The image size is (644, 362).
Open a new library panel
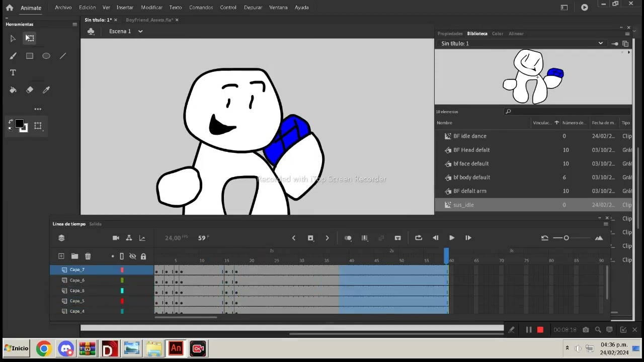pos(625,44)
